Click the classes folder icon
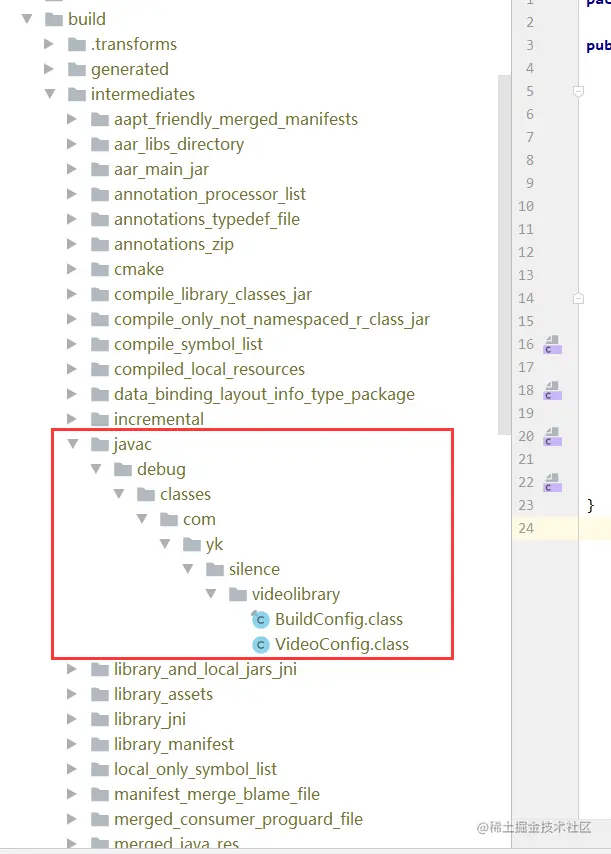 [146, 495]
